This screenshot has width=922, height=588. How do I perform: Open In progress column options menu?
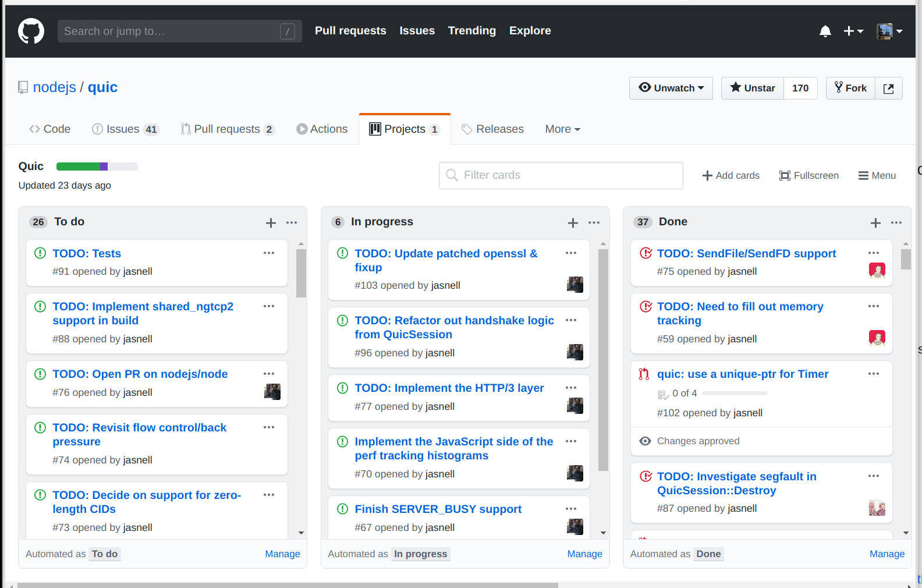[x=594, y=222]
